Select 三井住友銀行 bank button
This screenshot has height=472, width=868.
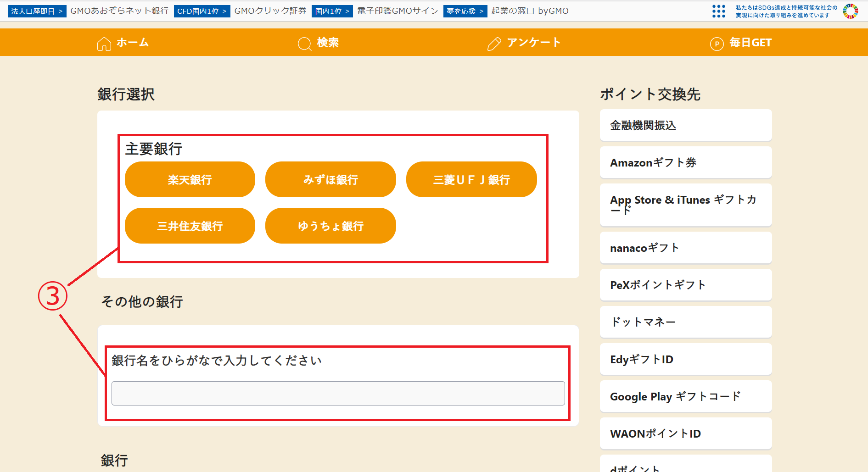coord(190,226)
